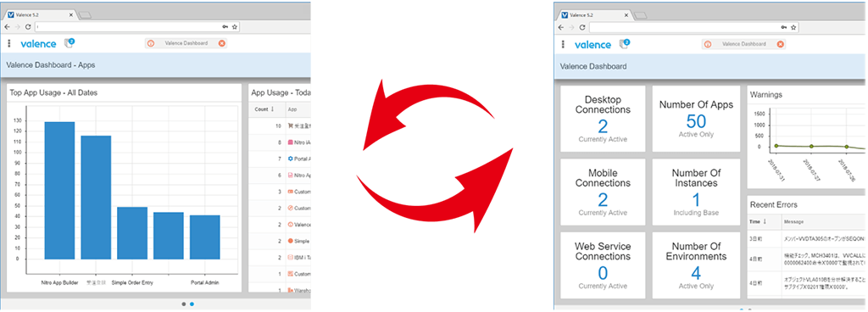Screen dimensions: 868x312
Task: Click back arrow in left browser window
Action: tap(7, 26)
